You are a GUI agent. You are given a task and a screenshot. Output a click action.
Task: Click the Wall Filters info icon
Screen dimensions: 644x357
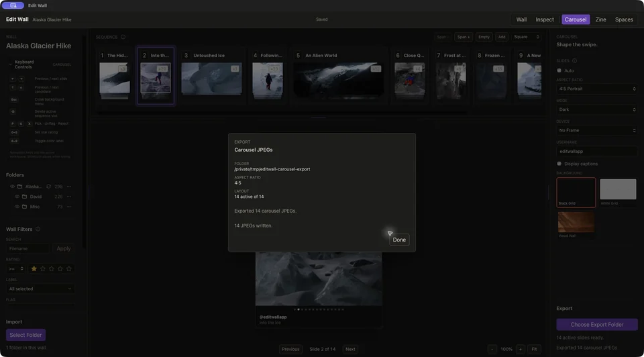[38, 229]
